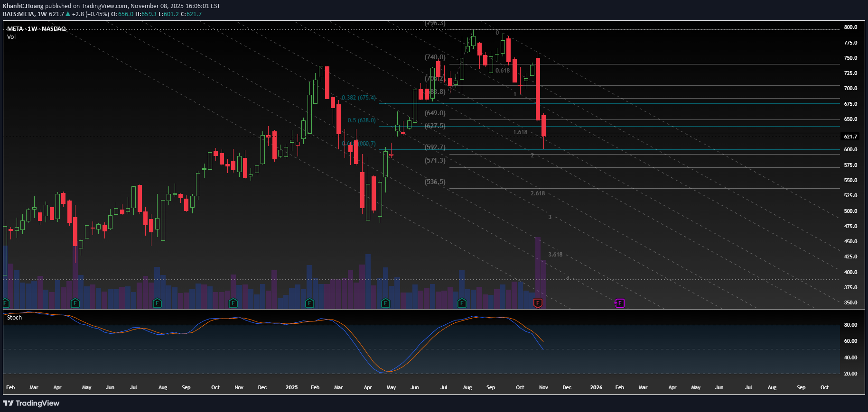This screenshot has width=868, height=412.
Task: Click the earnings marker near May 2024
Action: point(75,303)
